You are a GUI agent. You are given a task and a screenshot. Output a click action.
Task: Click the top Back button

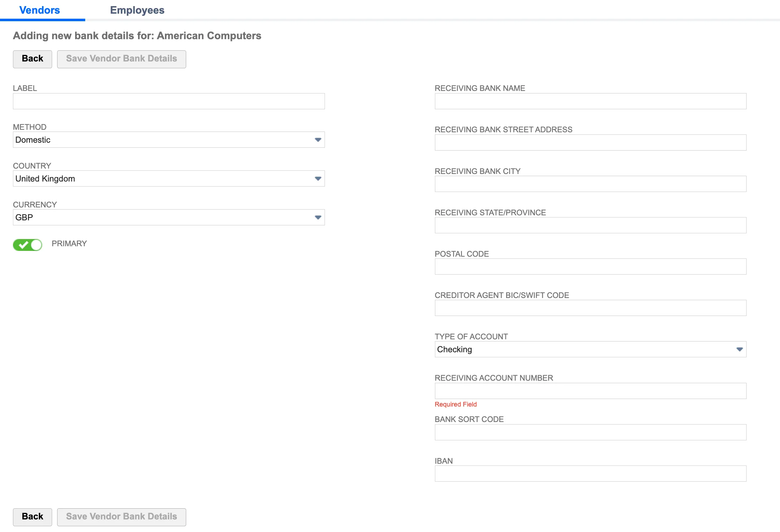point(32,59)
